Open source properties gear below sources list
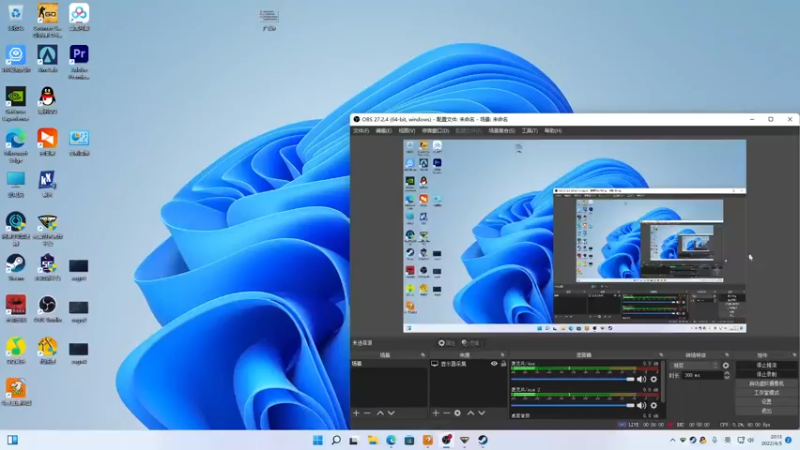This screenshot has height=450, width=800. (x=458, y=413)
